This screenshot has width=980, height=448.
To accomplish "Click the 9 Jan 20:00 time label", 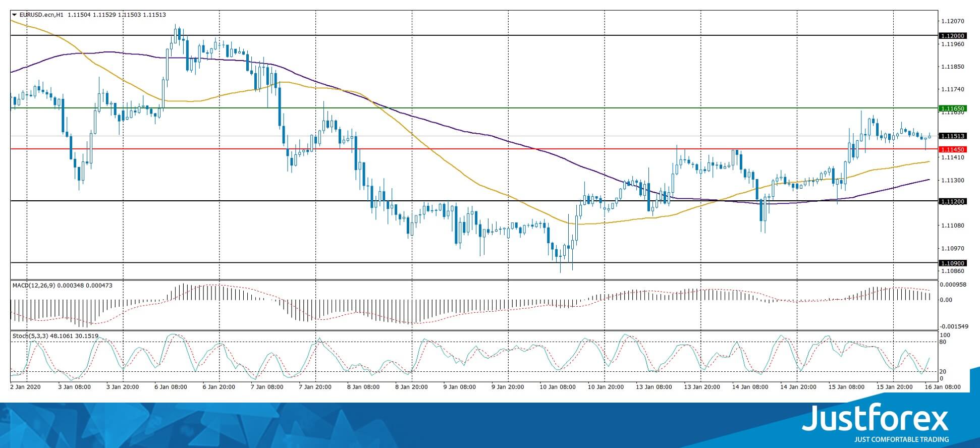I will tap(508, 387).
